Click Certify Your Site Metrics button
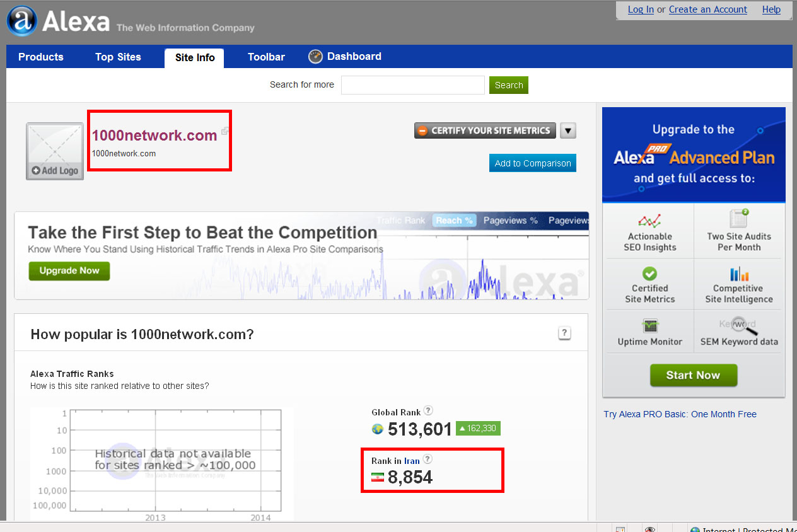 485,130
